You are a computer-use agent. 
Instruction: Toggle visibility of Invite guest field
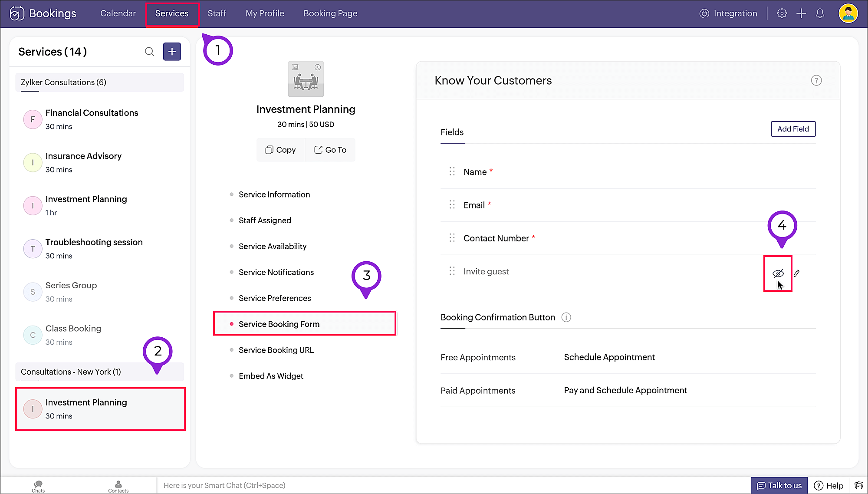click(778, 273)
